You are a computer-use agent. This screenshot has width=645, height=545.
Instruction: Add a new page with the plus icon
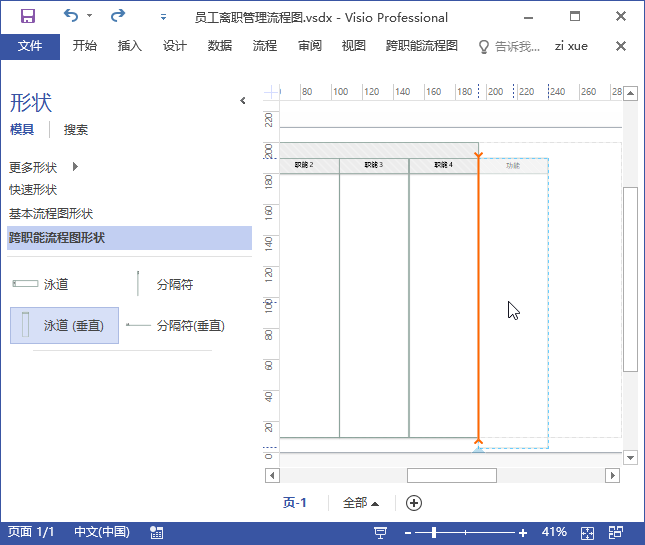click(x=414, y=503)
